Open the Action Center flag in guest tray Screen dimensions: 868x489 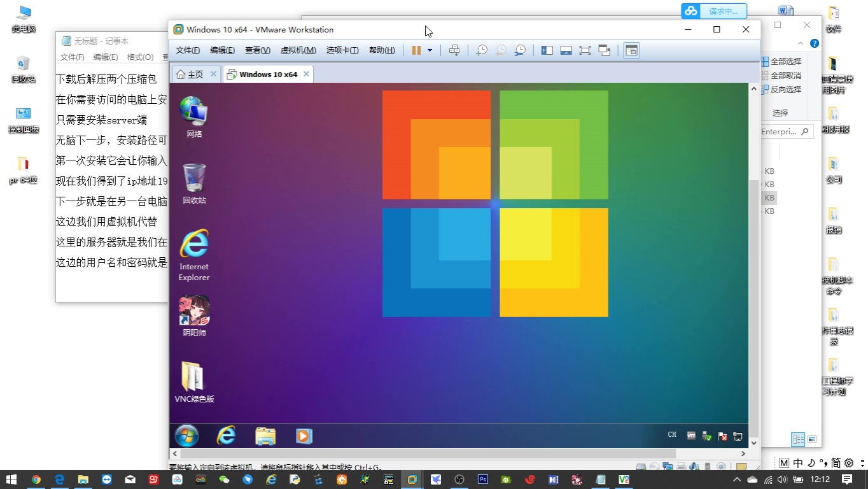722,436
